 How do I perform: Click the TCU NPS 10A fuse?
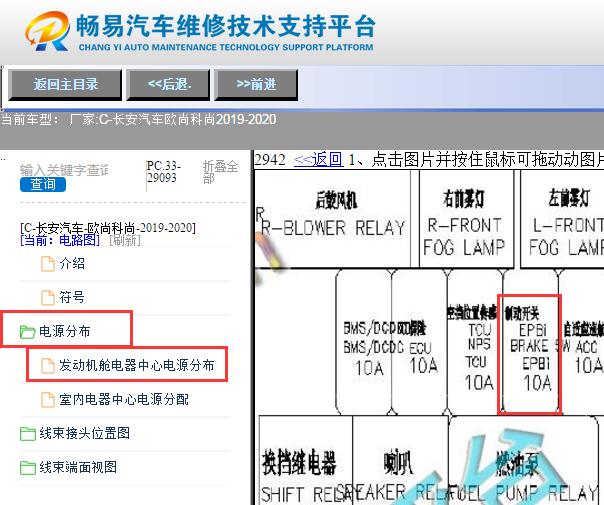(x=475, y=343)
